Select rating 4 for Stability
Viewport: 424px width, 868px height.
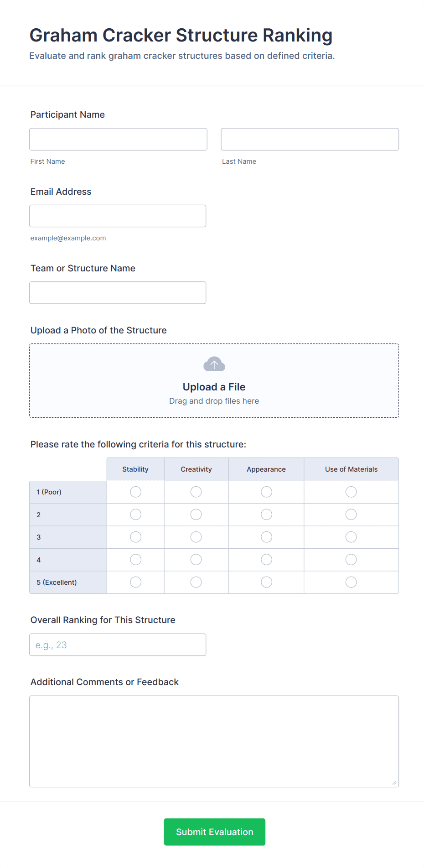pos(135,560)
